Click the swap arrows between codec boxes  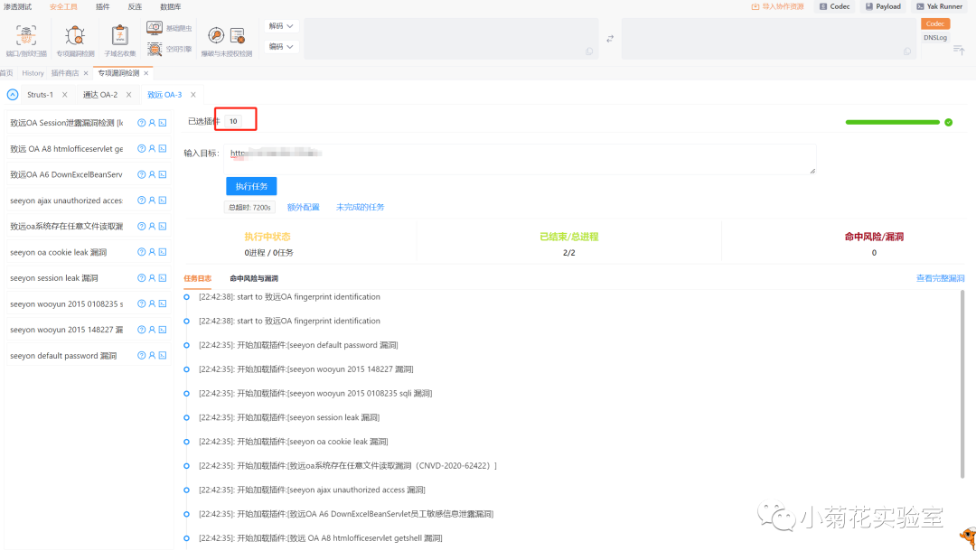pos(610,39)
